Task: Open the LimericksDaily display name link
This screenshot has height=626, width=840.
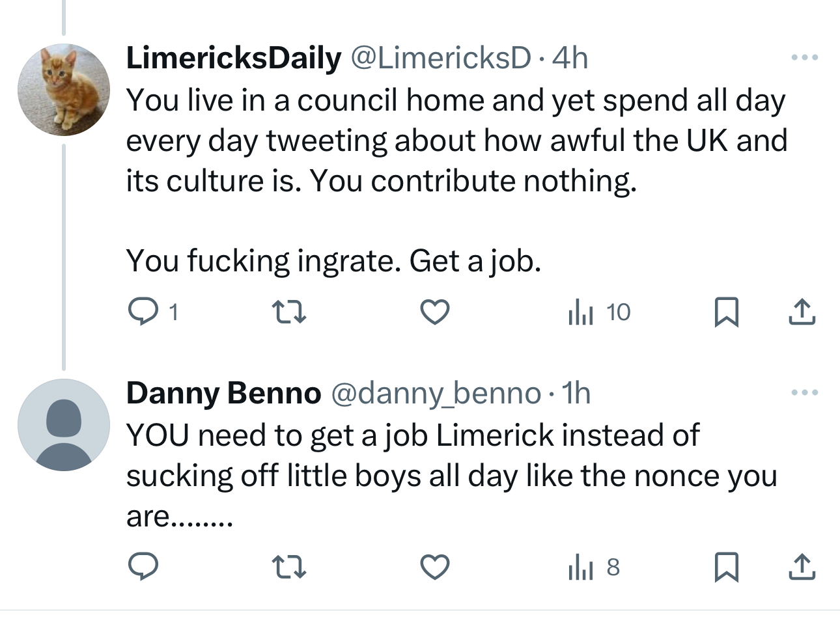Action: [233, 58]
